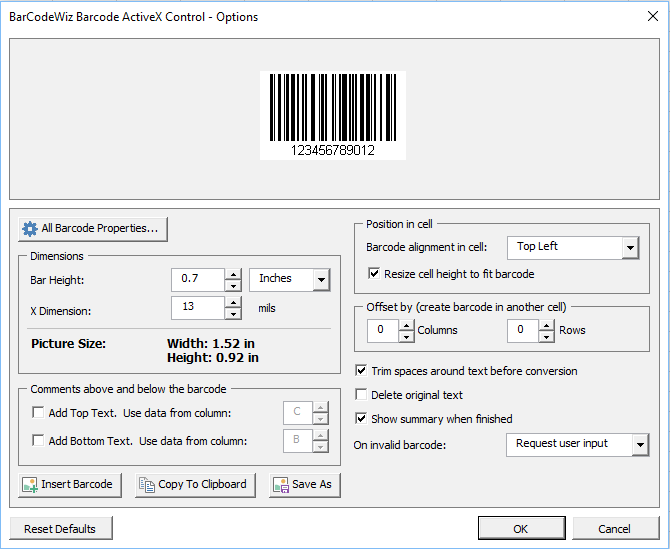Click the offset Rows number field
This screenshot has height=549, width=670.
523,331
